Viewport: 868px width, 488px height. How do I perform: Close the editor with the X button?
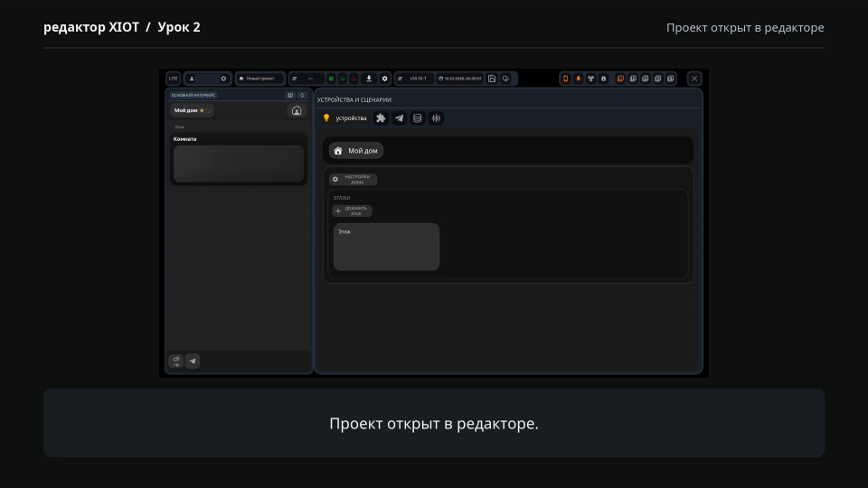click(x=694, y=79)
